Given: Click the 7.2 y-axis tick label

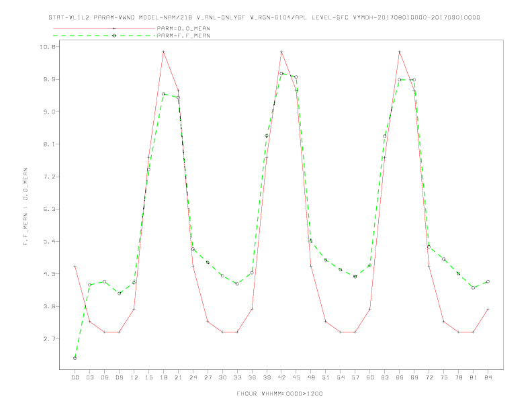Looking at the screenshot, I should (x=50, y=177).
